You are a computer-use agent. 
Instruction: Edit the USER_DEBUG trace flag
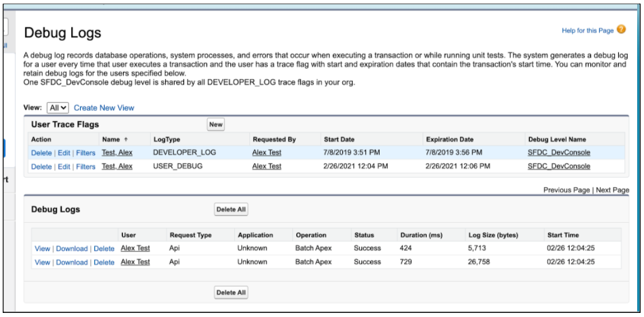(64, 167)
